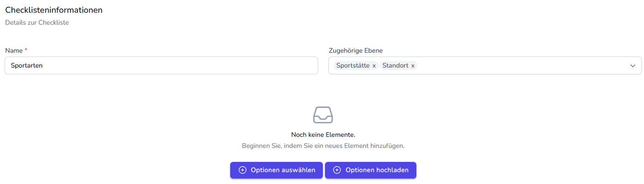Click the Name field label
644x184 pixels.
[x=14, y=50]
